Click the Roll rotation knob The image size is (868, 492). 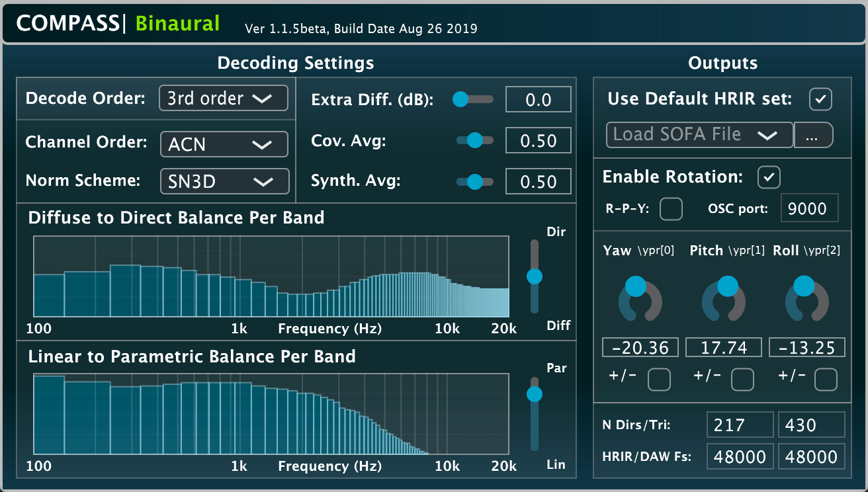point(806,300)
